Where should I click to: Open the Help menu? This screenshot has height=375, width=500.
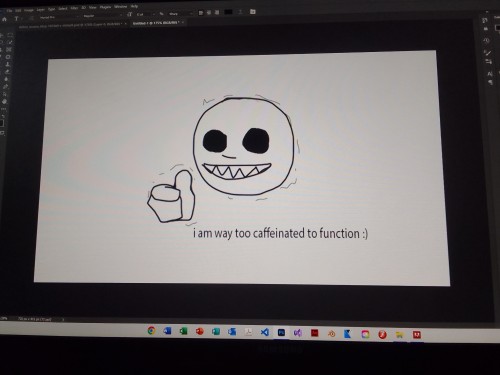pyautogui.click(x=134, y=6)
